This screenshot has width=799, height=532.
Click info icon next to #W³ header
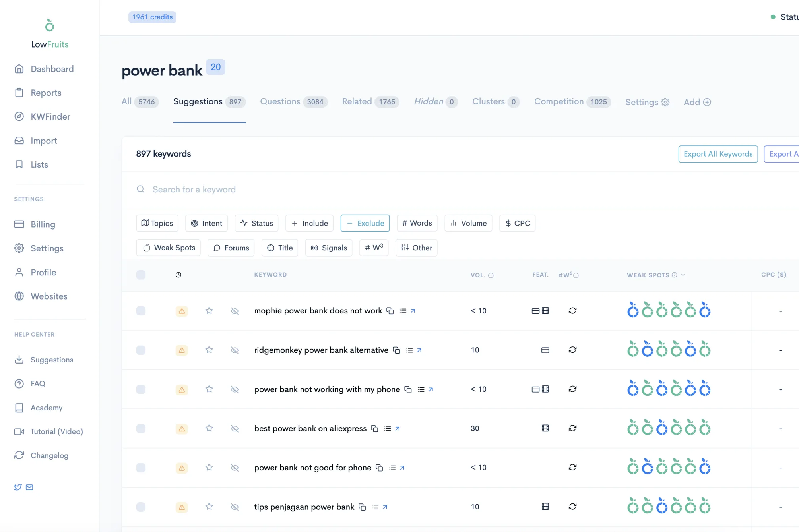click(x=576, y=275)
